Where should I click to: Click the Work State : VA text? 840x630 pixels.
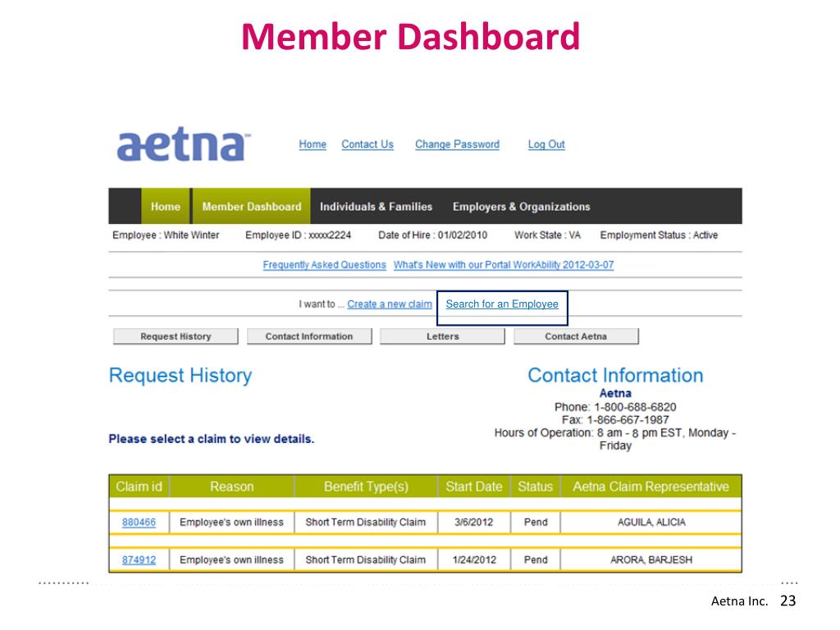[x=547, y=235]
